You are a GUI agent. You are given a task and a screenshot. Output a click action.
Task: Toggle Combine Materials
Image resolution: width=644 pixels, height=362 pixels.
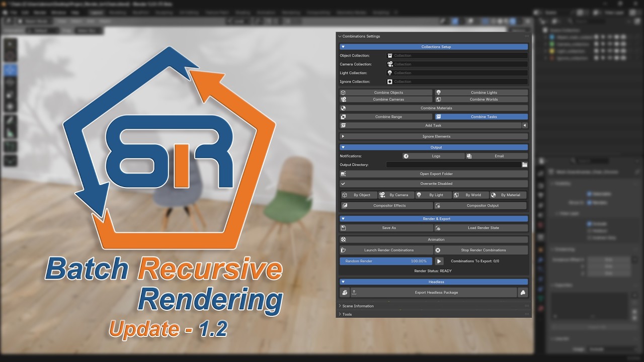coord(434,108)
